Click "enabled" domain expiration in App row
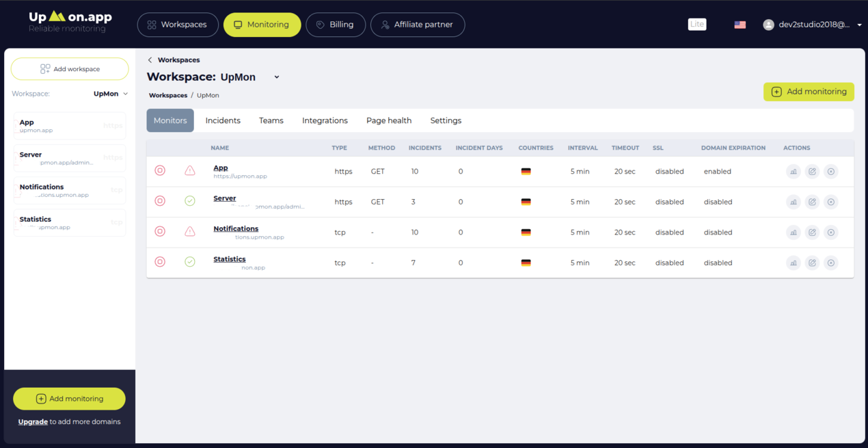 click(x=718, y=172)
